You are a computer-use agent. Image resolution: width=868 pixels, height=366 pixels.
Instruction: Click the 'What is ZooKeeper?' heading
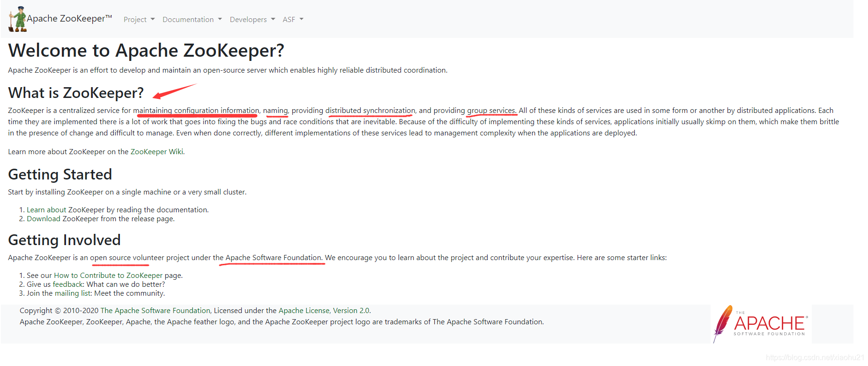[76, 93]
